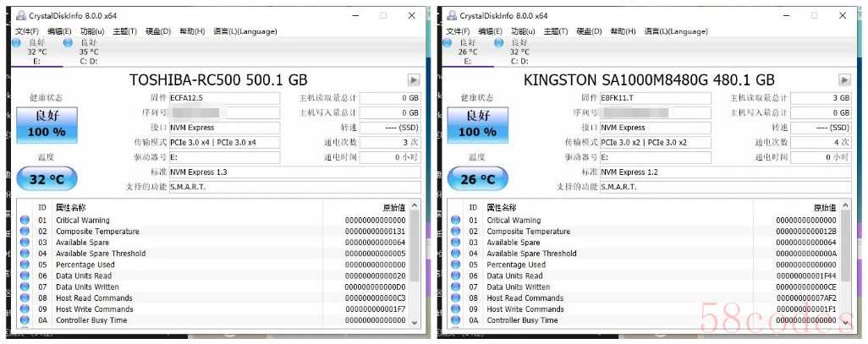Screen dimensions: 868x344
Task: Click scrollbar thumb in TOSHIBA attribute list
Action: [x=415, y=246]
